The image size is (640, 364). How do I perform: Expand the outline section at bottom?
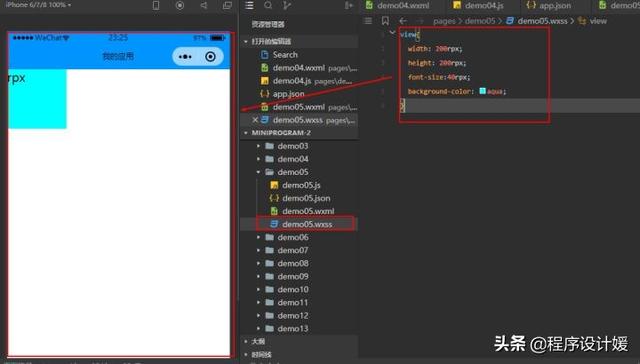click(246, 341)
